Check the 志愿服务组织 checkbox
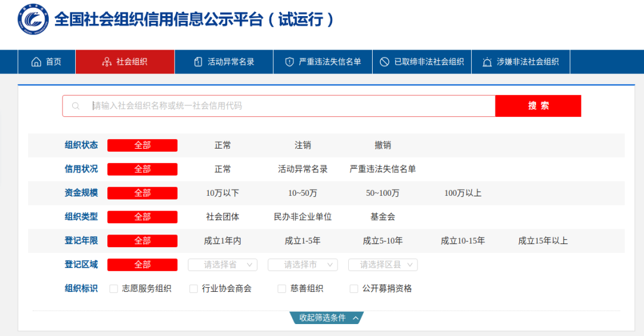The image size is (644, 336). coord(113,289)
